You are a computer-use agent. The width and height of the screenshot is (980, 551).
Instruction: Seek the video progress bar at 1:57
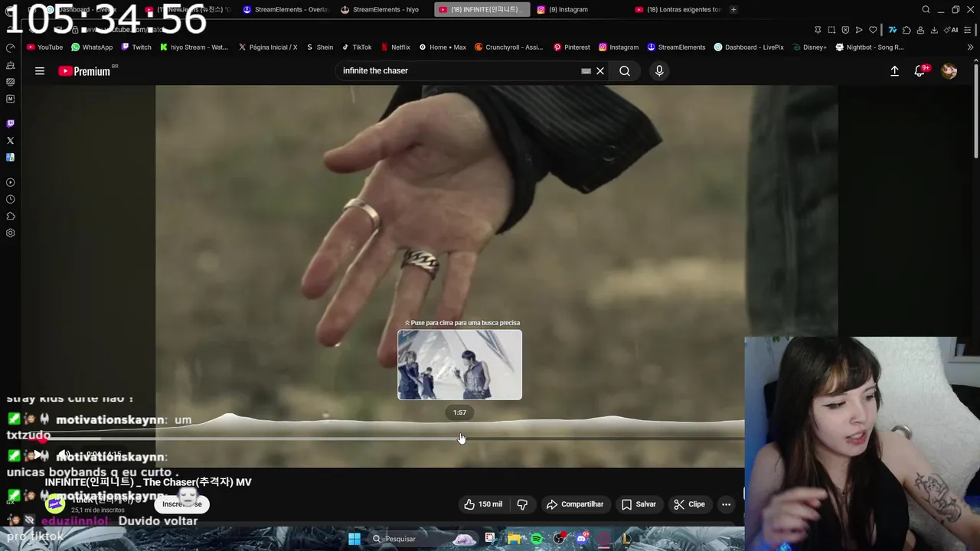point(459,439)
